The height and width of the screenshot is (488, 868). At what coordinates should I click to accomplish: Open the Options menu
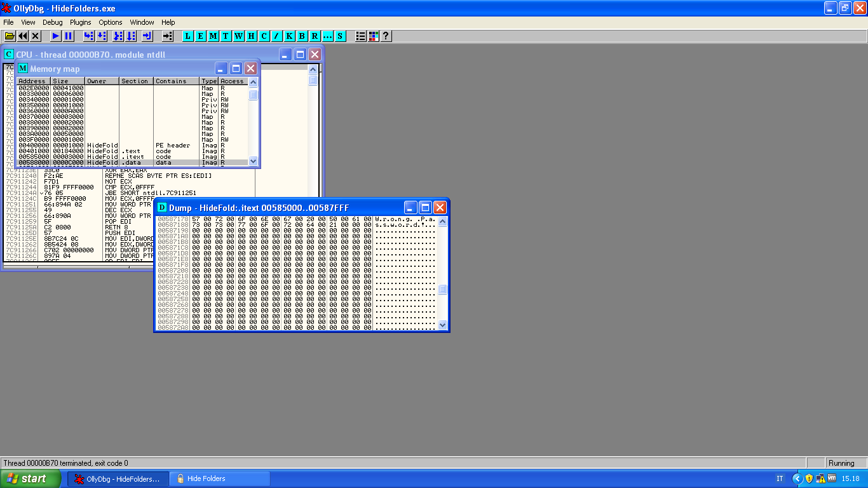(111, 22)
